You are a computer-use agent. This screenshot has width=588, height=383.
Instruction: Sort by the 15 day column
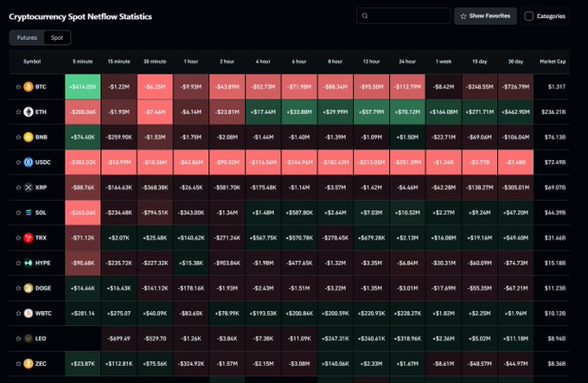[480, 61]
